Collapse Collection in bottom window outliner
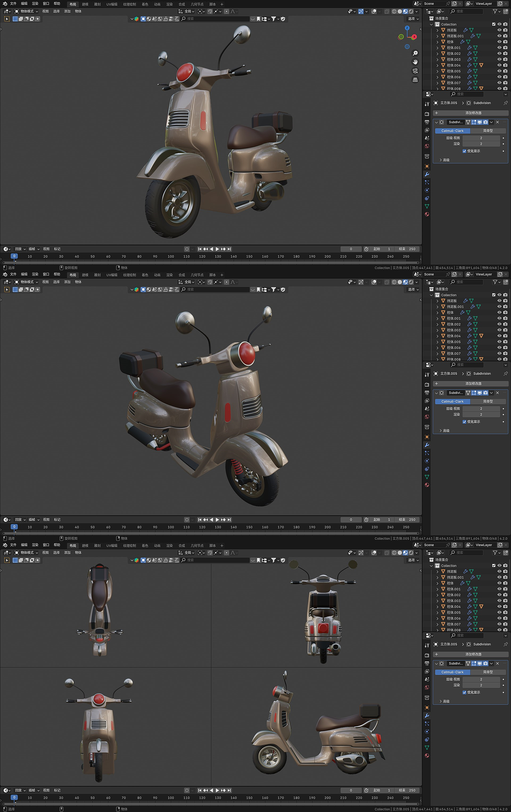The width and height of the screenshot is (511, 812). coord(432,566)
